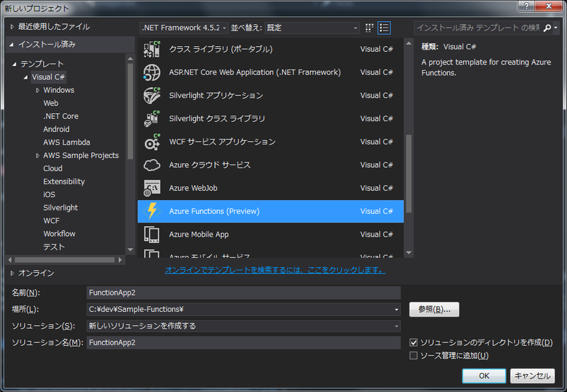567x392 pixels.
Task: Select Cloud template category
Action: (52, 169)
